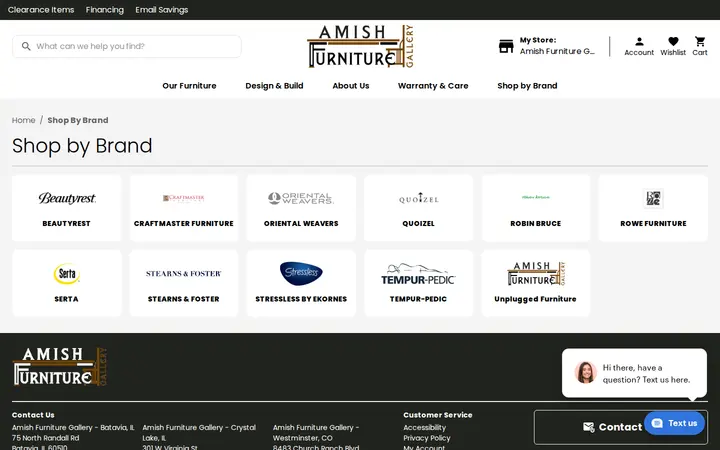Click the search input field
Image resolution: width=720 pixels, height=450 pixels.
coord(127,46)
